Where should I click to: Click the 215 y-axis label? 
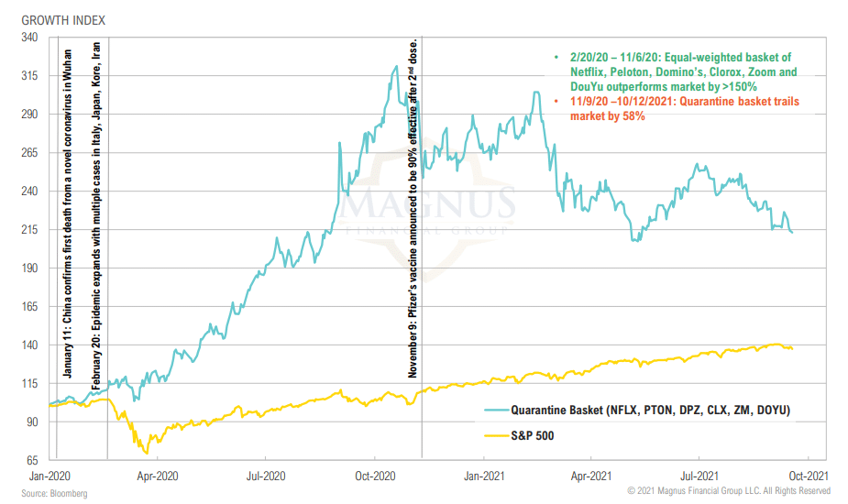[29, 229]
